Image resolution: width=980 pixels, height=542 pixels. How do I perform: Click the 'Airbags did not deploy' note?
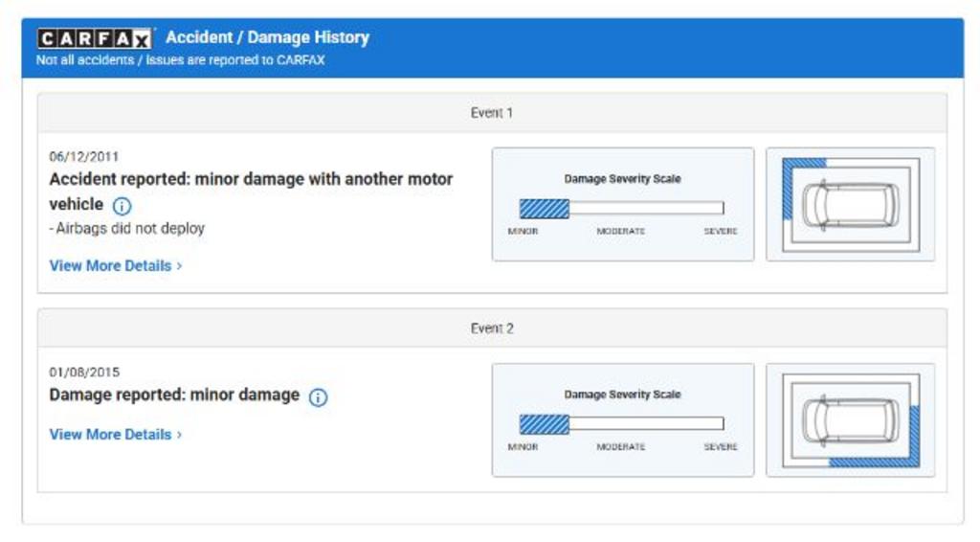tap(128, 229)
